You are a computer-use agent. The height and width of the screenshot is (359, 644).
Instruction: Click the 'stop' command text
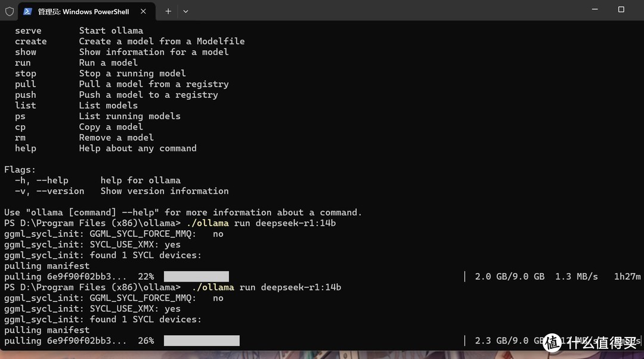click(x=26, y=73)
